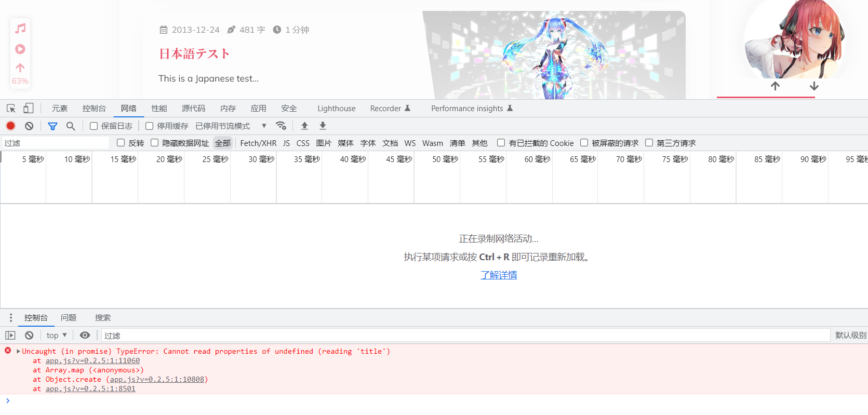Enable the 停用缓存 checkbox
The image size is (868, 415).
click(x=149, y=126)
